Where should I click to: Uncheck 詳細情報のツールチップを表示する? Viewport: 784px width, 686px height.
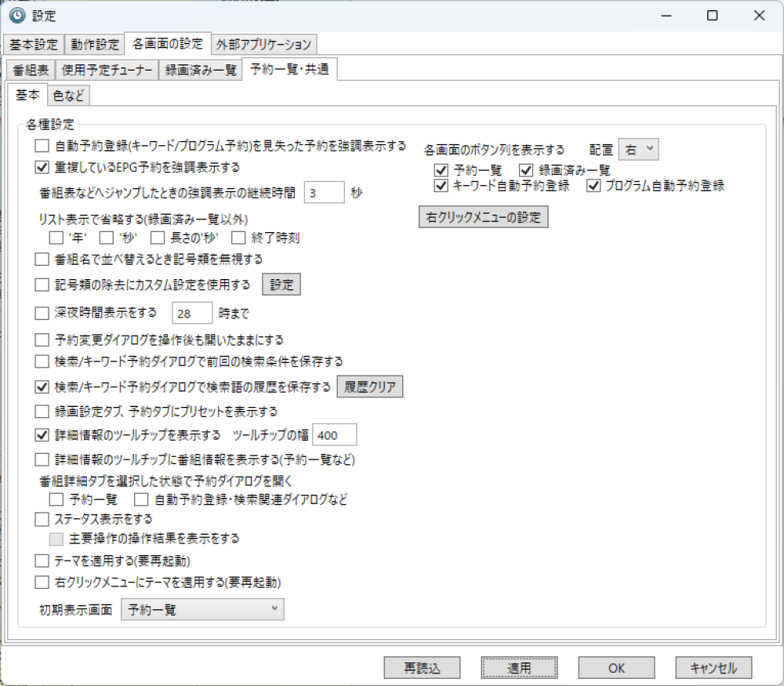(42, 435)
